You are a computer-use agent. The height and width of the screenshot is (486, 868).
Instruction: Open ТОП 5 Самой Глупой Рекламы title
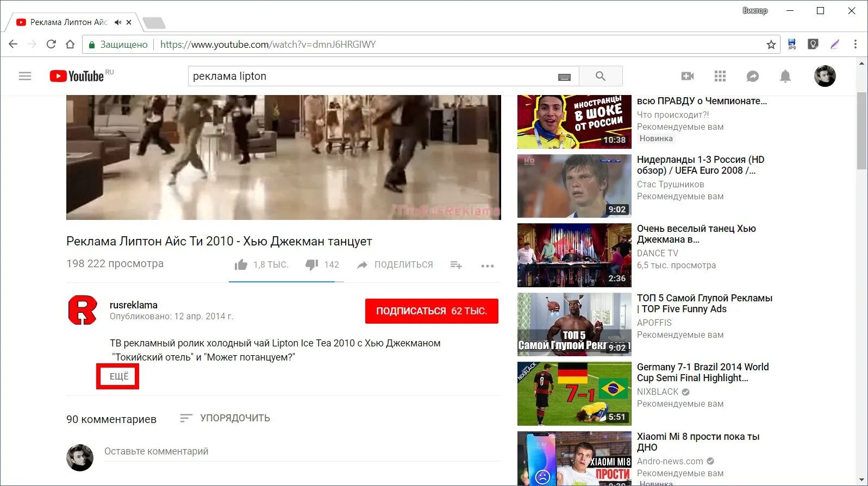point(704,303)
